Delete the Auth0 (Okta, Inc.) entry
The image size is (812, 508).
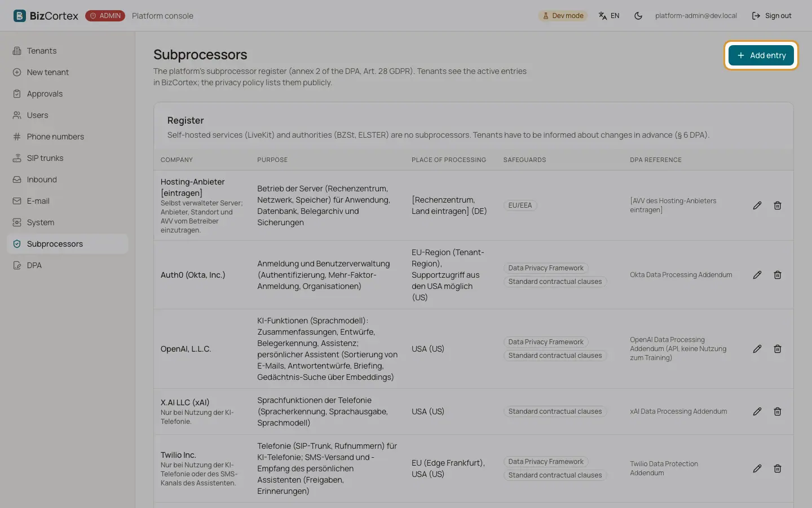(778, 275)
